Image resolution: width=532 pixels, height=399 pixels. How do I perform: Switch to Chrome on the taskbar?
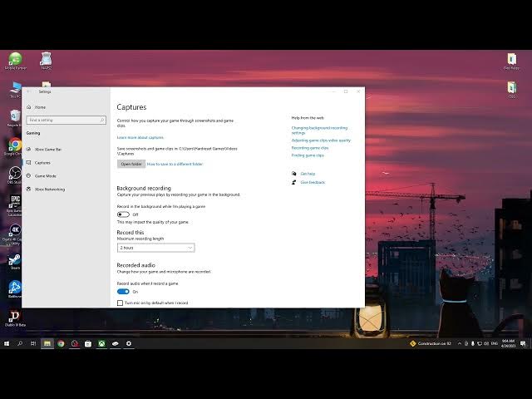click(61, 343)
